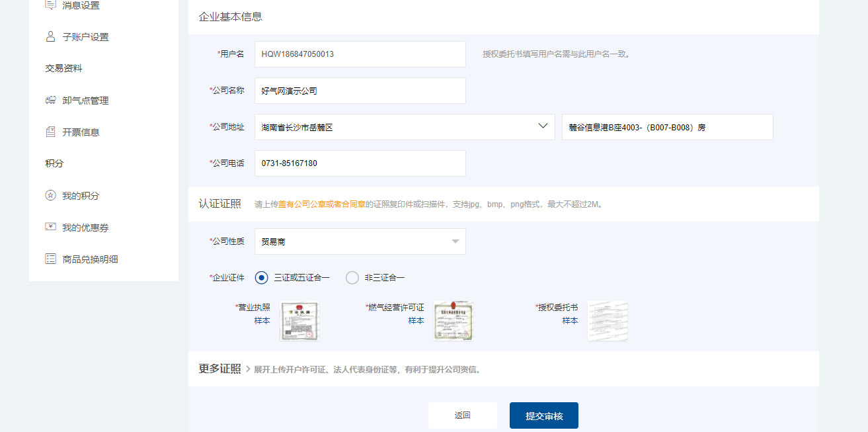Click the 开票信息 document icon
The image size is (868, 432).
pyautogui.click(x=50, y=132)
